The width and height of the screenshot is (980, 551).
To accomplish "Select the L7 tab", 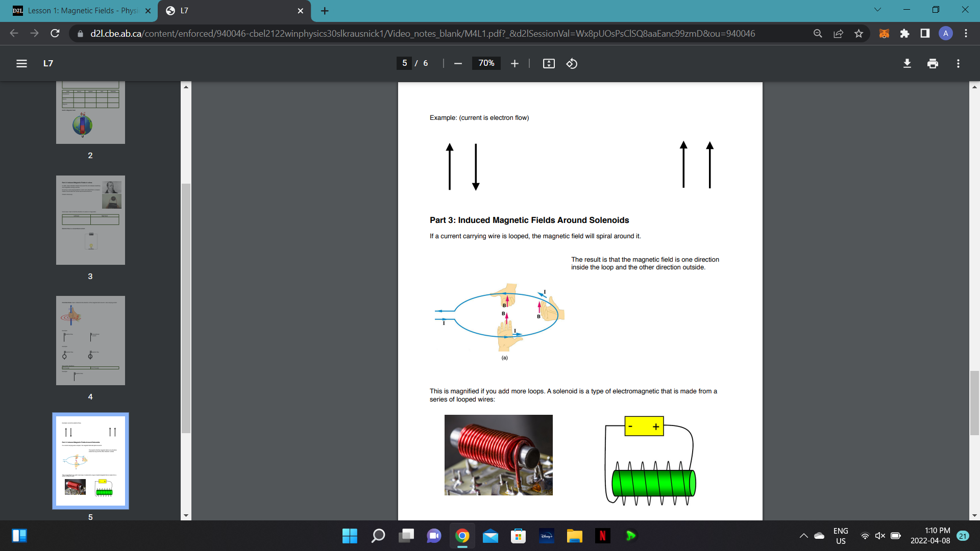I will [235, 11].
